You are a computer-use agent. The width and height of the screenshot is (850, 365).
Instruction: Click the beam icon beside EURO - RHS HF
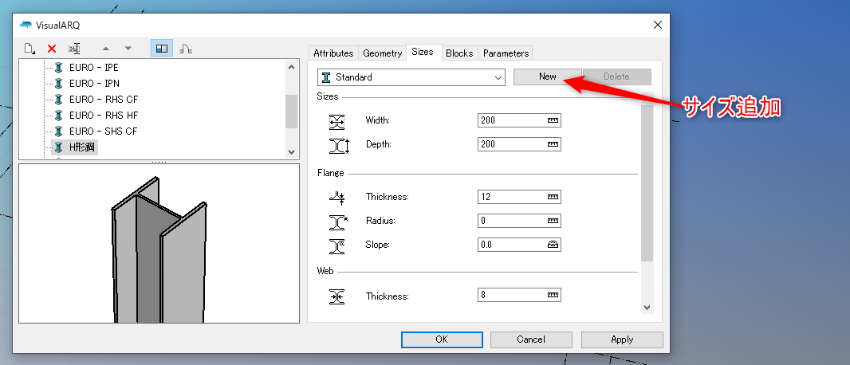coord(59,115)
